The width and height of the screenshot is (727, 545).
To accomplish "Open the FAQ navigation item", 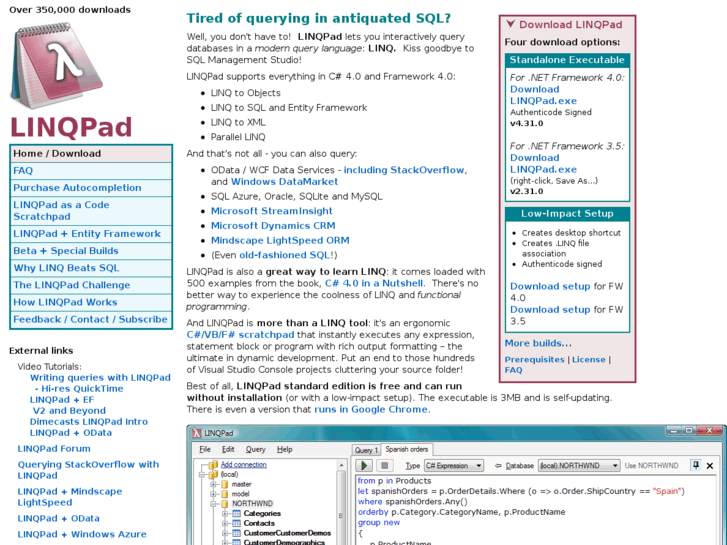I will [23, 171].
